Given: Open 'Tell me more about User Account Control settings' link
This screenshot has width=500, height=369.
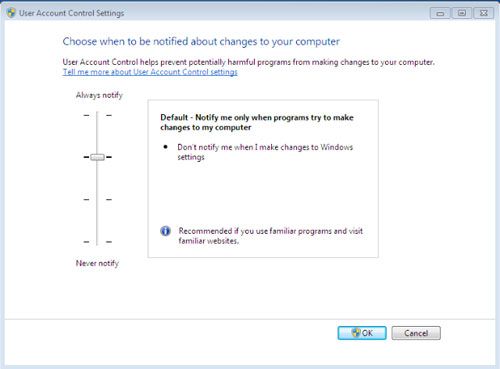Looking at the screenshot, I should (x=150, y=72).
